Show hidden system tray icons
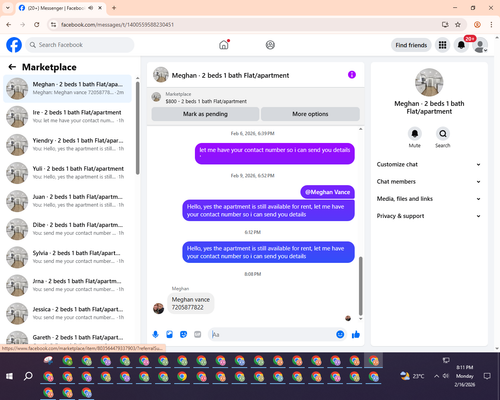 (436, 376)
